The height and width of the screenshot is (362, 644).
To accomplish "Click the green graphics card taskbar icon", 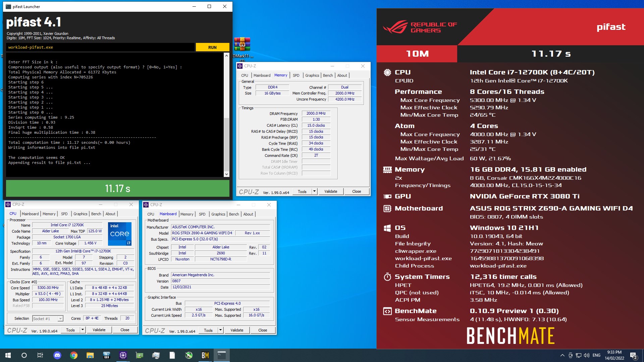I will (140, 355).
